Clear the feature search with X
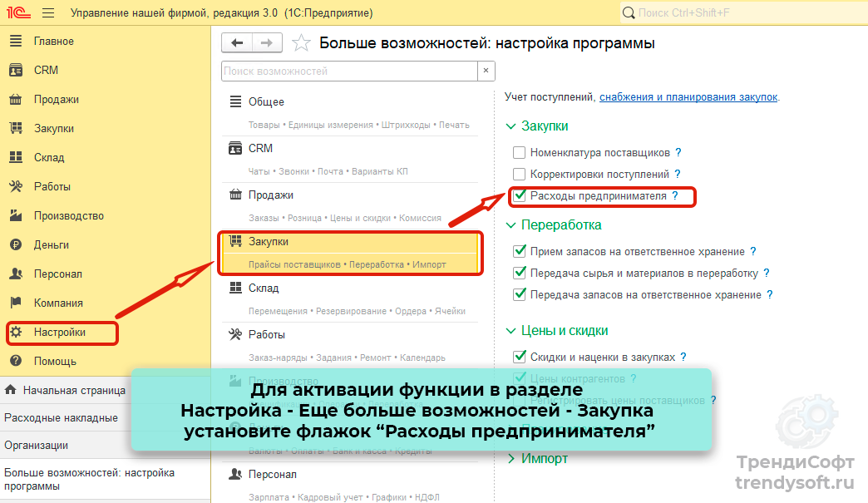Image resolution: width=868 pixels, height=503 pixels. (x=486, y=71)
